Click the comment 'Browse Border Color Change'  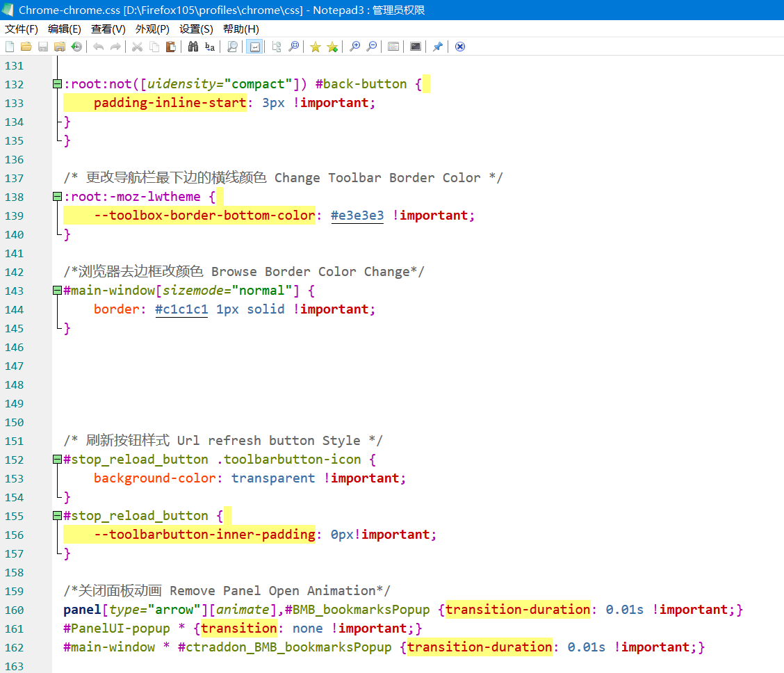[x=311, y=272]
